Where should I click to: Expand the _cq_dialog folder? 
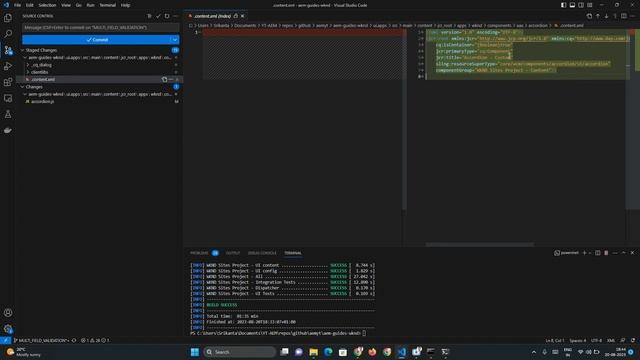click(28, 65)
